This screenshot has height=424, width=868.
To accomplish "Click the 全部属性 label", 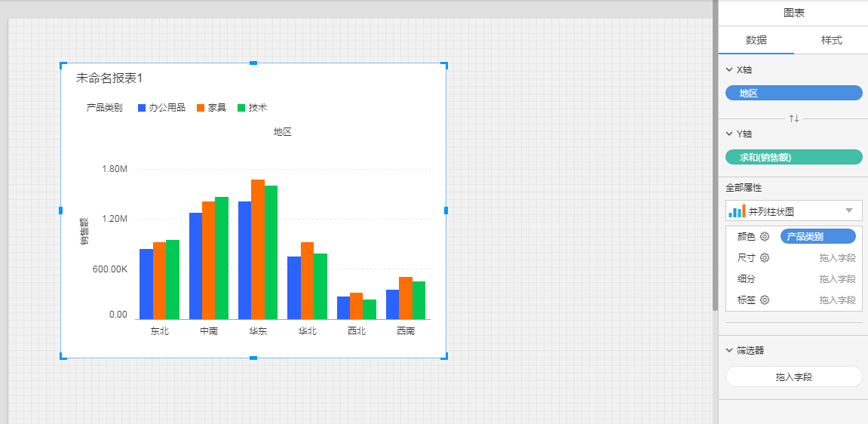I will [x=744, y=188].
